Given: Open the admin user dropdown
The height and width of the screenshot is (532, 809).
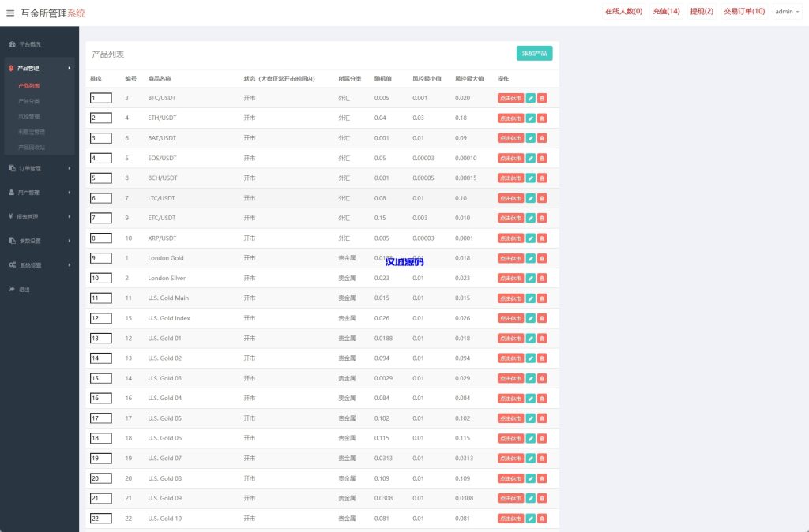Looking at the screenshot, I should pyautogui.click(x=787, y=12).
